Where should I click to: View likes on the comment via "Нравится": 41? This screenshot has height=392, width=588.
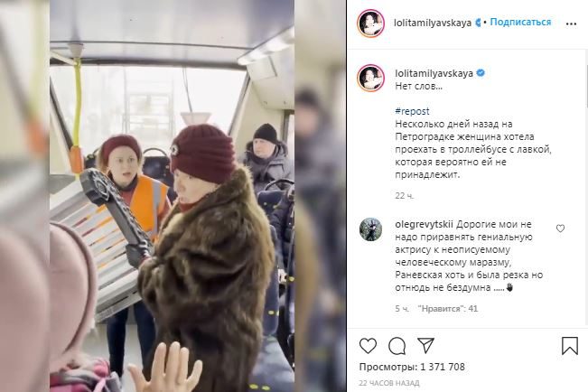pos(448,309)
